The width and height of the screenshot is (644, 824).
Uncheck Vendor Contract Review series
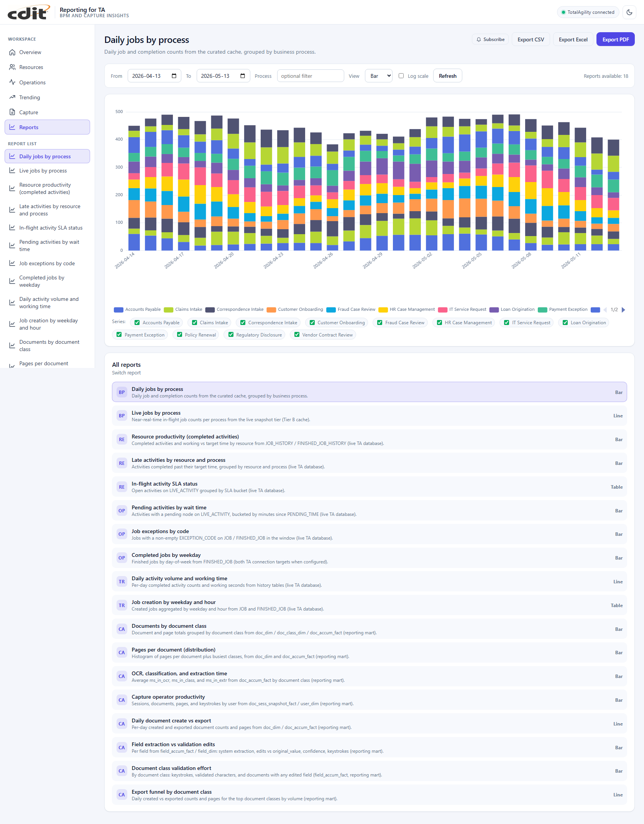[x=297, y=335]
